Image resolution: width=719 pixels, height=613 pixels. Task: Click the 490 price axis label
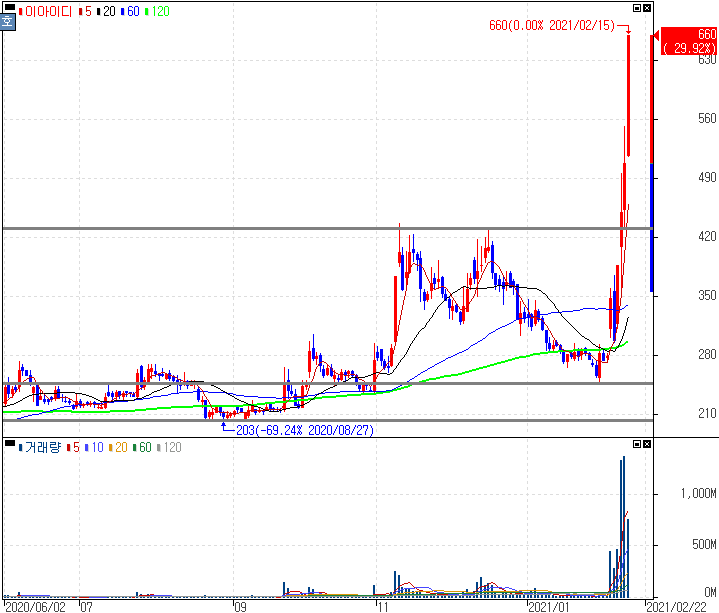(x=707, y=177)
